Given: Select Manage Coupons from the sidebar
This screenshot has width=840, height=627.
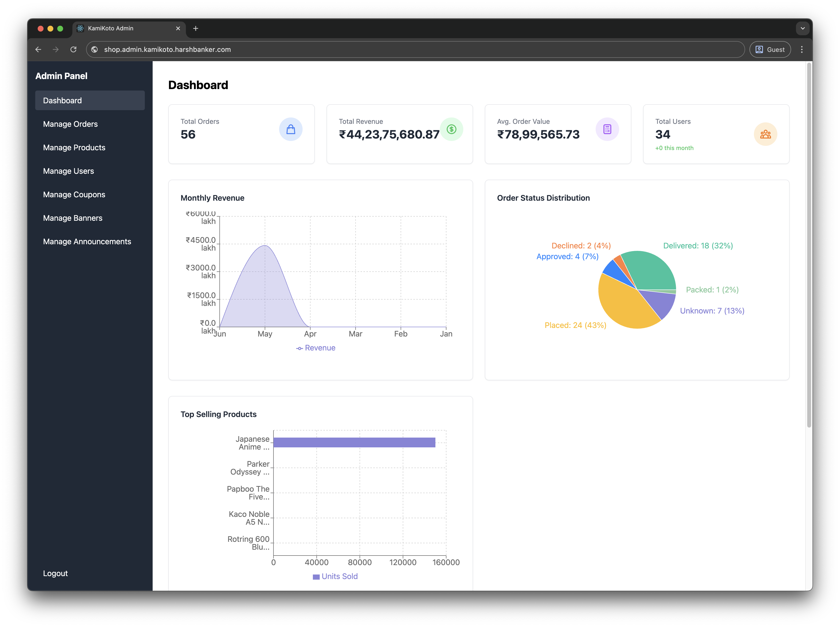Looking at the screenshot, I should [x=74, y=195].
